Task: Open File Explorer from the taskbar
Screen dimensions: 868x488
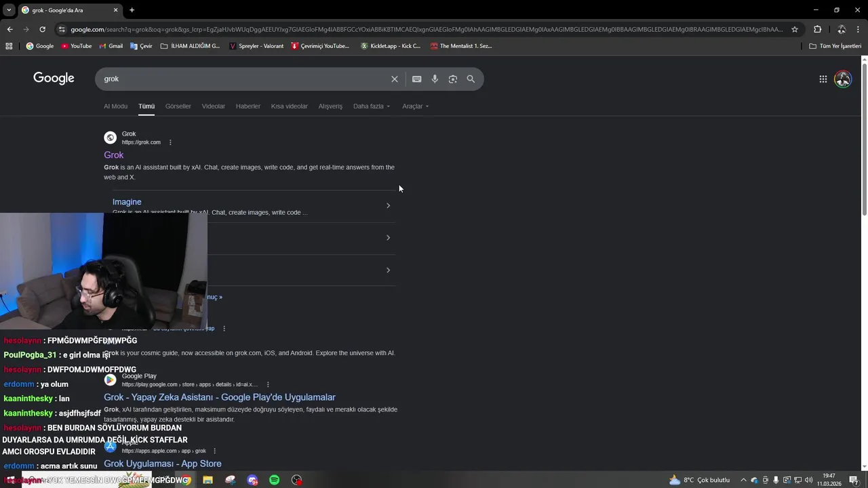Action: coord(208,480)
